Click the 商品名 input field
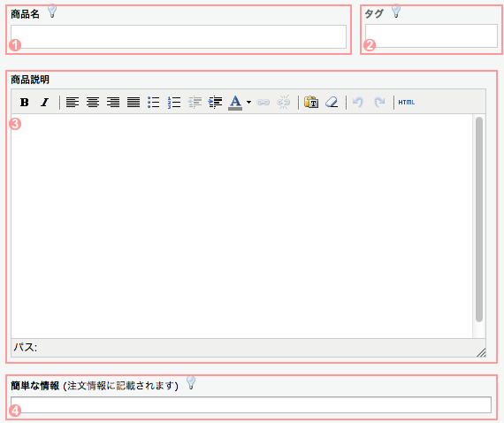 point(179,36)
